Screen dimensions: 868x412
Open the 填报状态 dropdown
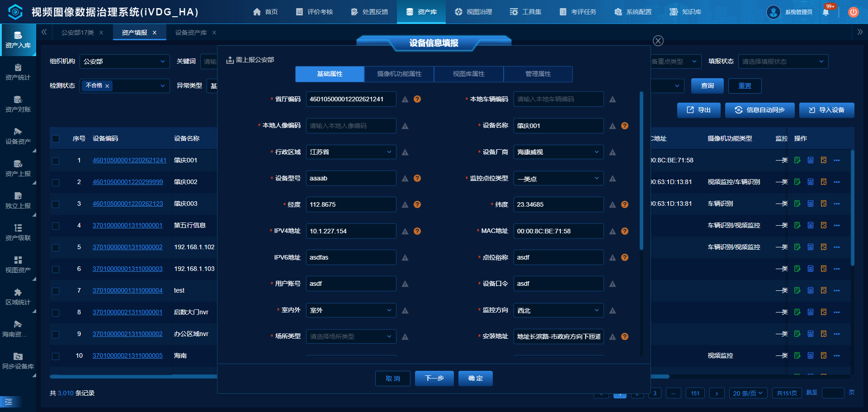[x=783, y=62]
